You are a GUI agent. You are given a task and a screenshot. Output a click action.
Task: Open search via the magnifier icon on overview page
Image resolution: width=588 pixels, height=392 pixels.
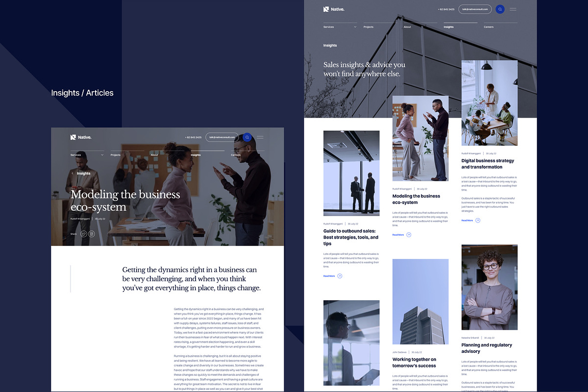[499, 9]
